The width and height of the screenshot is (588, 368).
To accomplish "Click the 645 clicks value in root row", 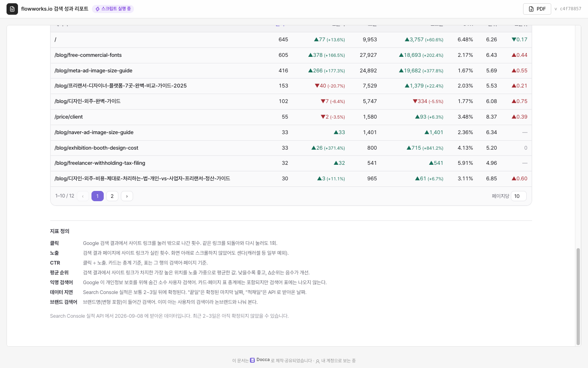I will click(x=283, y=40).
